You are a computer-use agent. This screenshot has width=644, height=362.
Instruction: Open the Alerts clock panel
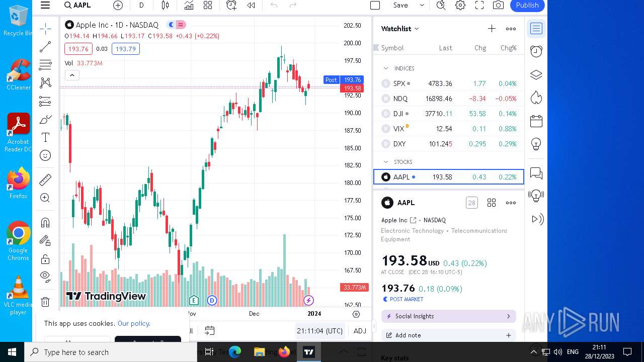click(536, 51)
